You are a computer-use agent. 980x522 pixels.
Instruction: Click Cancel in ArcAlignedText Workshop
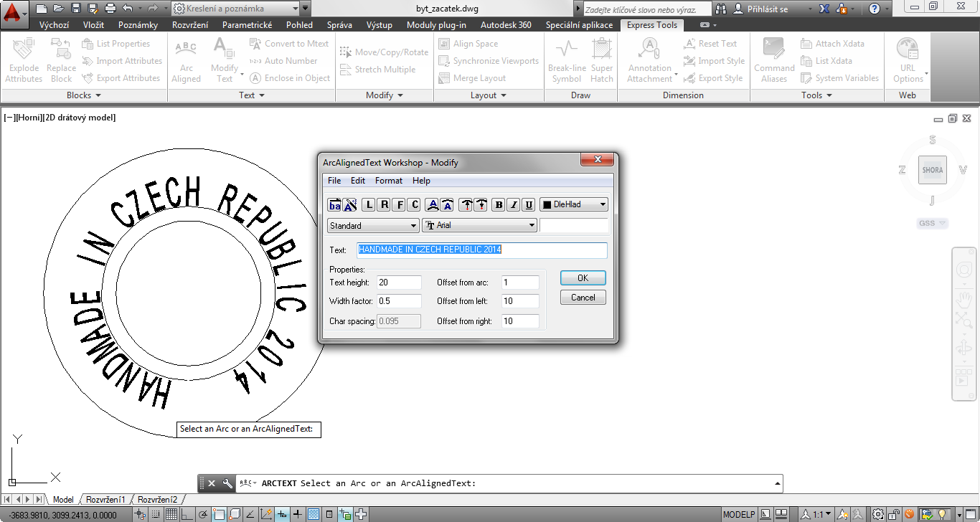(x=583, y=298)
